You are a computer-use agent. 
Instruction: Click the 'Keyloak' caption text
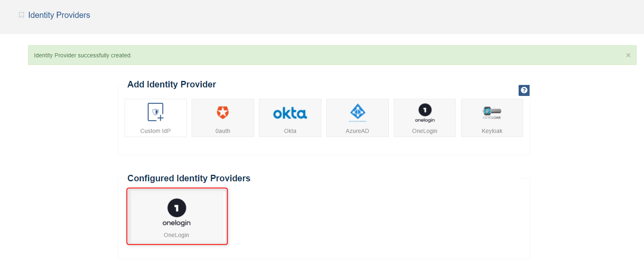click(492, 131)
